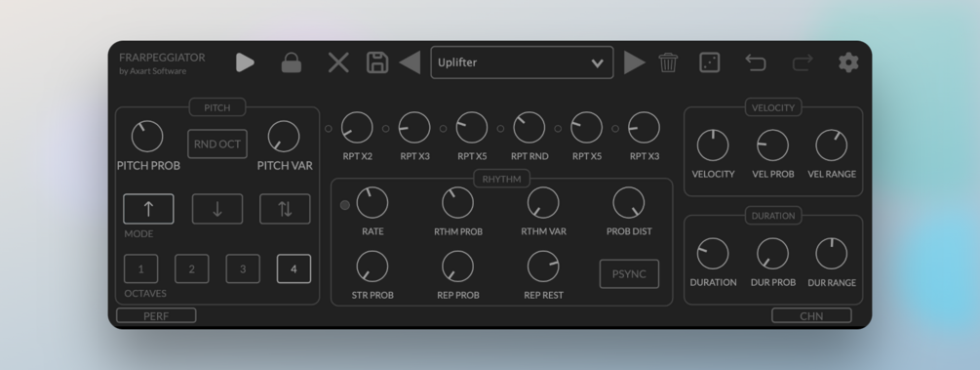Toggle the small circle left of RPT X2
This screenshot has height=370, width=980.
coord(328,128)
